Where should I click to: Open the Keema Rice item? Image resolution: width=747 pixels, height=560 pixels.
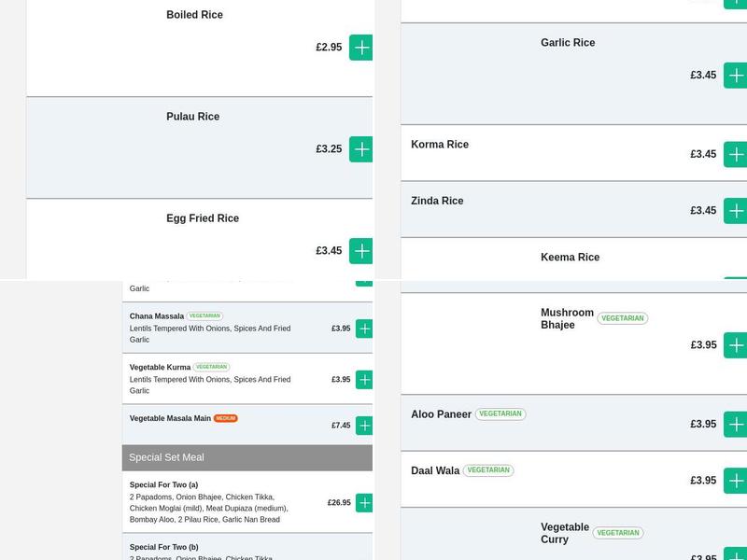(x=570, y=258)
